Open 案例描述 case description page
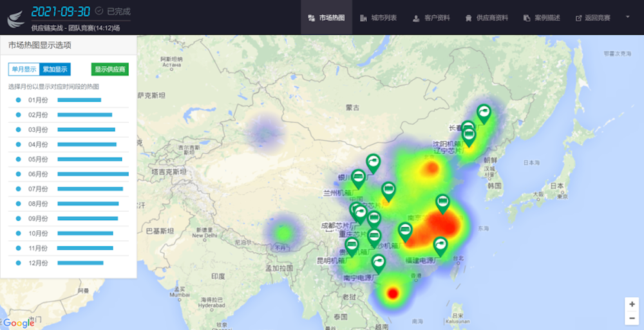Image resolution: width=644 pixels, height=330 pixels. [542, 18]
